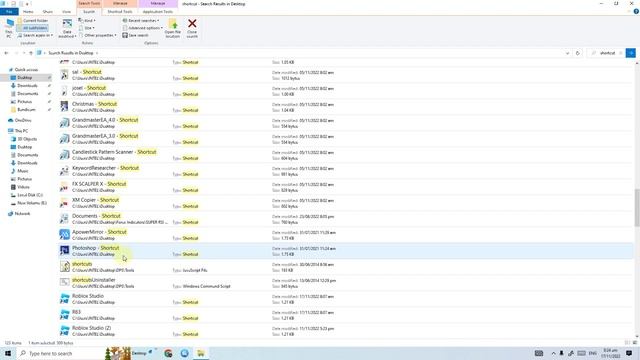The image size is (640, 360).
Task: Select the 'shortcuts' JavaScript file name
Action: tap(82, 264)
